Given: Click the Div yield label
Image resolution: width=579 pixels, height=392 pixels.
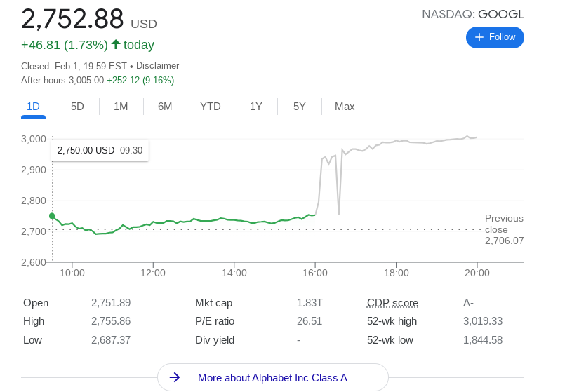Looking at the screenshot, I should 215,340.
